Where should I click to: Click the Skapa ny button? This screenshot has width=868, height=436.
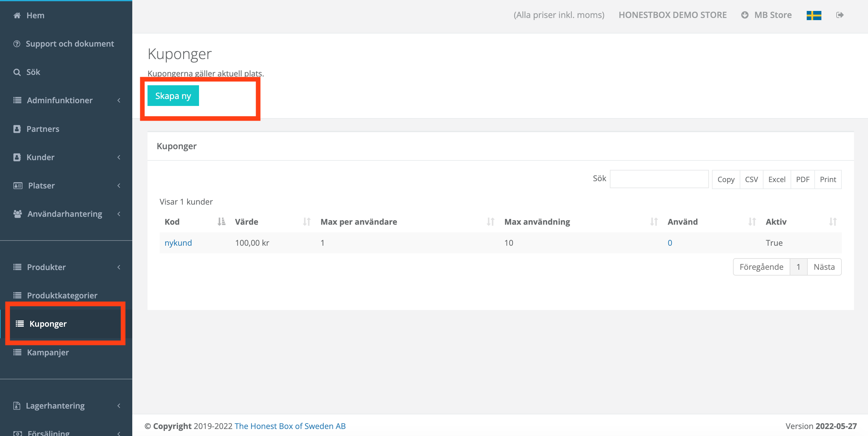tap(173, 96)
